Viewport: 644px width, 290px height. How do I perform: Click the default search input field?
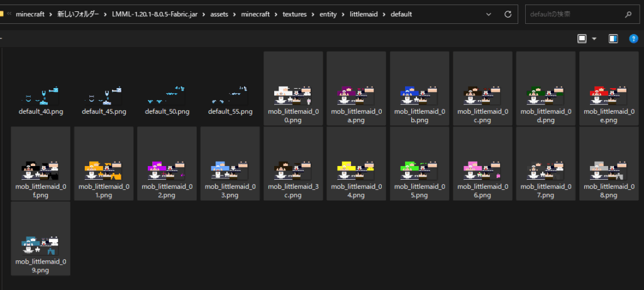(572, 14)
